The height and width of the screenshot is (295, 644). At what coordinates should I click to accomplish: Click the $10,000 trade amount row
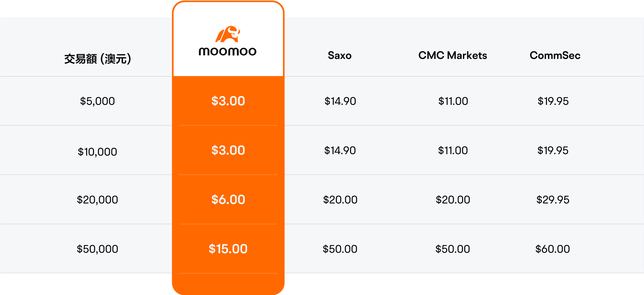tap(97, 152)
